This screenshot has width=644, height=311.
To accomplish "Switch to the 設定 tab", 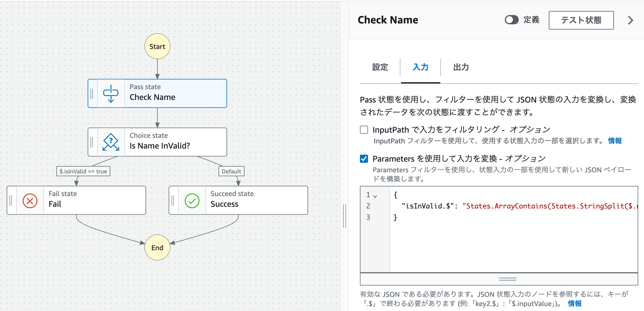I will click(x=380, y=67).
